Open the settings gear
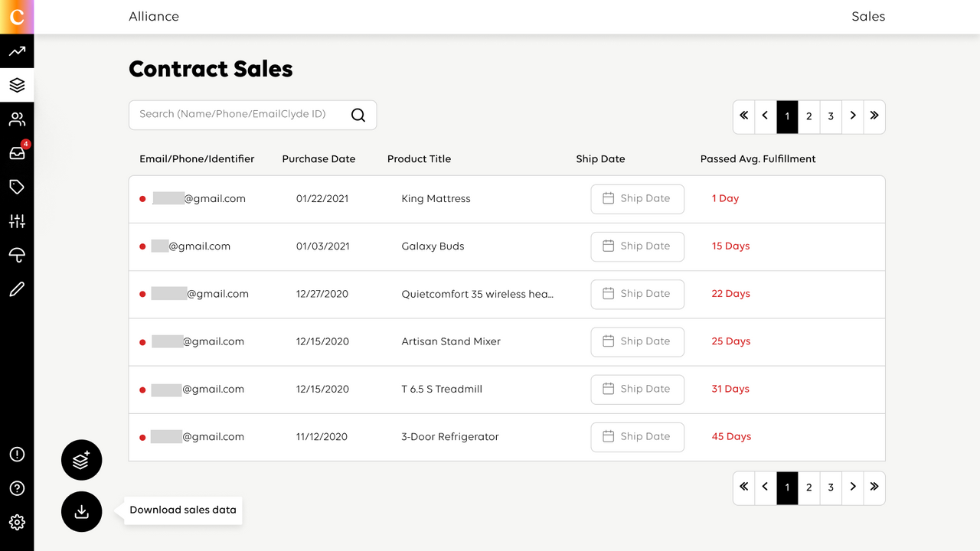 (17, 522)
